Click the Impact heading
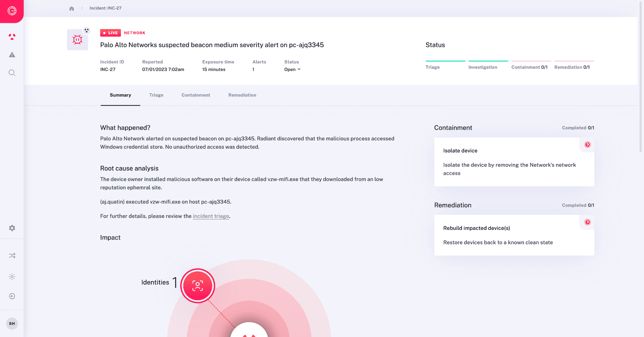 tap(110, 237)
